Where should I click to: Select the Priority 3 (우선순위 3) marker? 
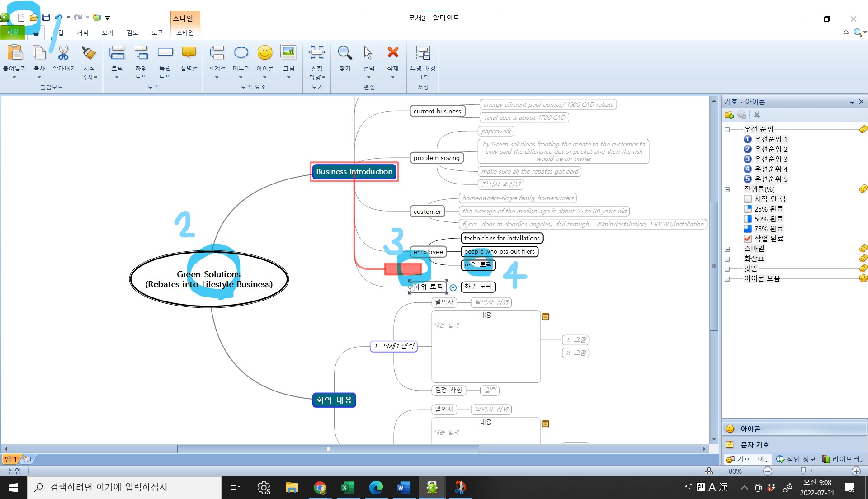tap(765, 159)
